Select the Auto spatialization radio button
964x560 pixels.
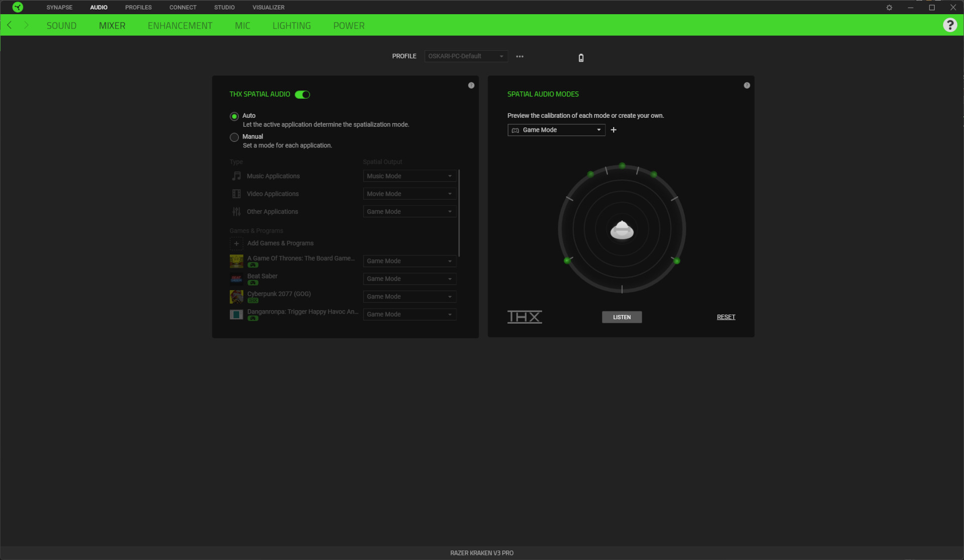point(234,116)
